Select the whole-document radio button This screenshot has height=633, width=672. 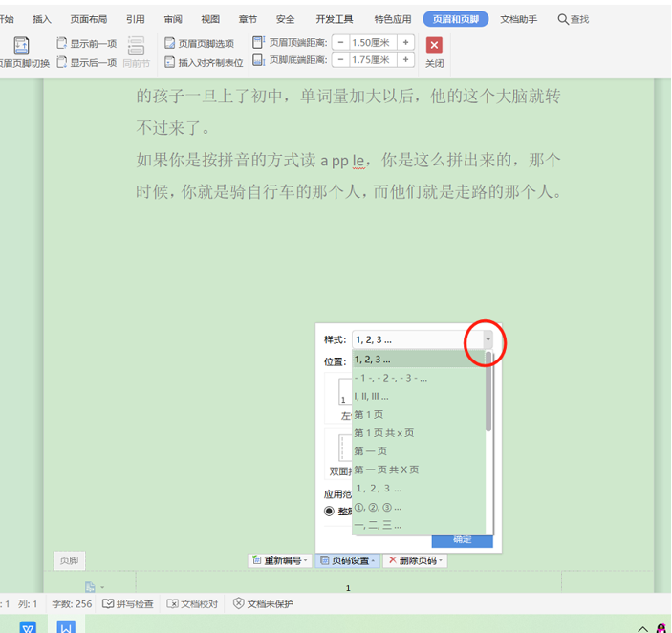[329, 511]
